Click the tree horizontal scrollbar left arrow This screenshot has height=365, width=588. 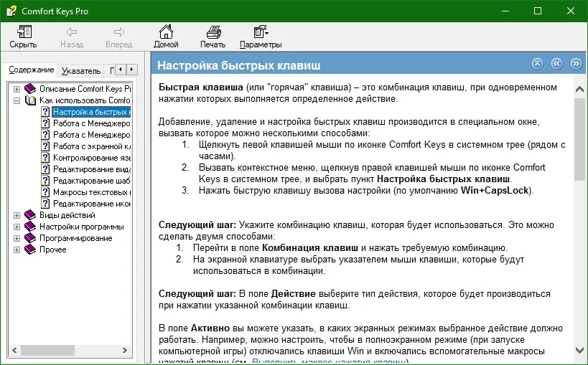14,351
